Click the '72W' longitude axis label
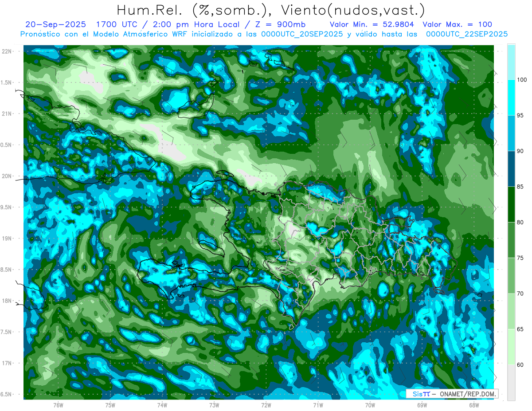532x411 pixels. [x=266, y=405]
